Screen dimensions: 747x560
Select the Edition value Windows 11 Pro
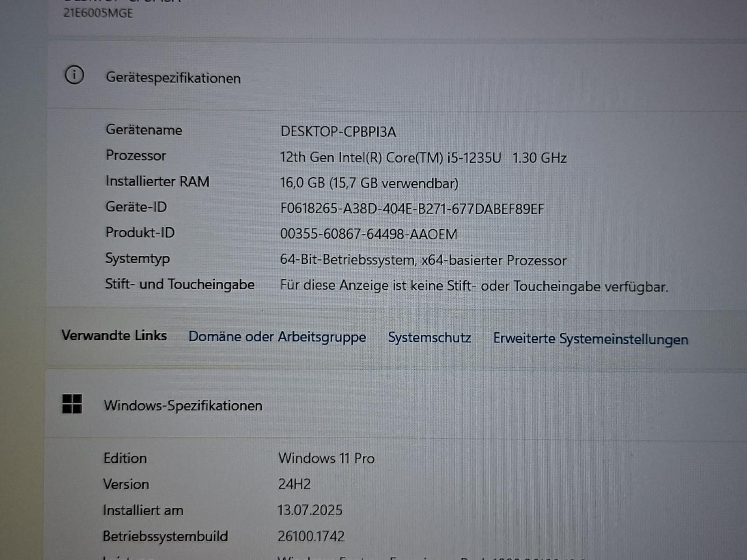click(x=326, y=458)
